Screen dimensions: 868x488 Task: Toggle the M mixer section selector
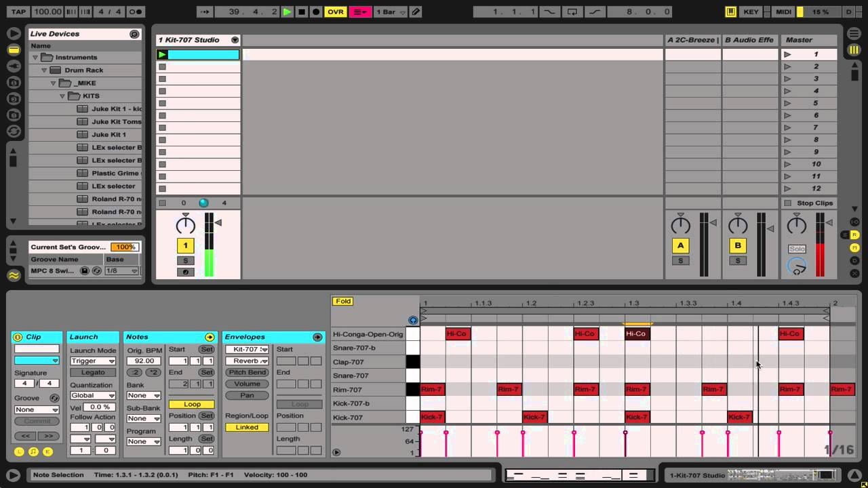[854, 247]
